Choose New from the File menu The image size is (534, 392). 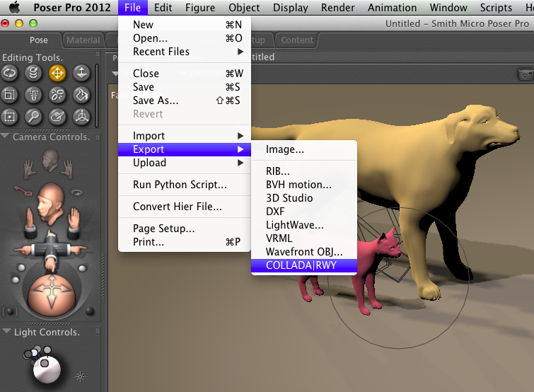(x=185, y=25)
